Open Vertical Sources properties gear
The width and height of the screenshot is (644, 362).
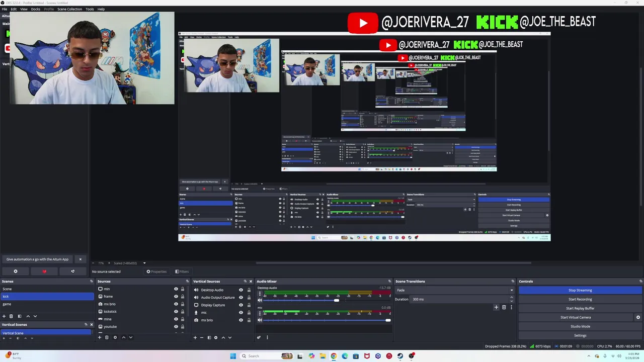[x=216, y=337]
